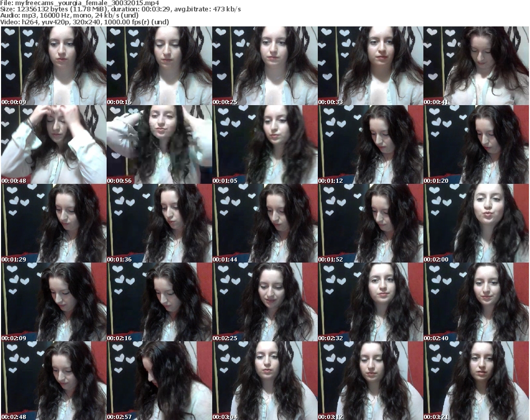
Task: Open the frame at timestamp 00:01:12
Action: tap(370, 144)
